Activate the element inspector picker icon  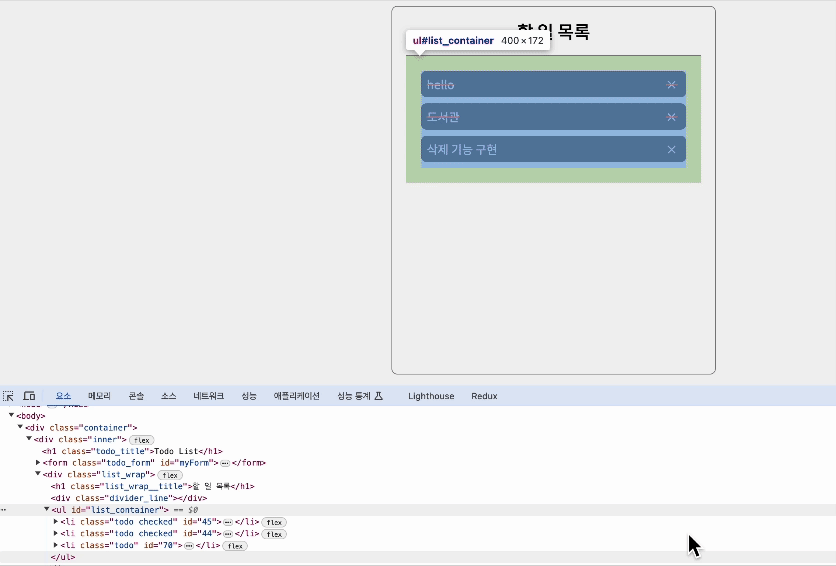click(8, 396)
